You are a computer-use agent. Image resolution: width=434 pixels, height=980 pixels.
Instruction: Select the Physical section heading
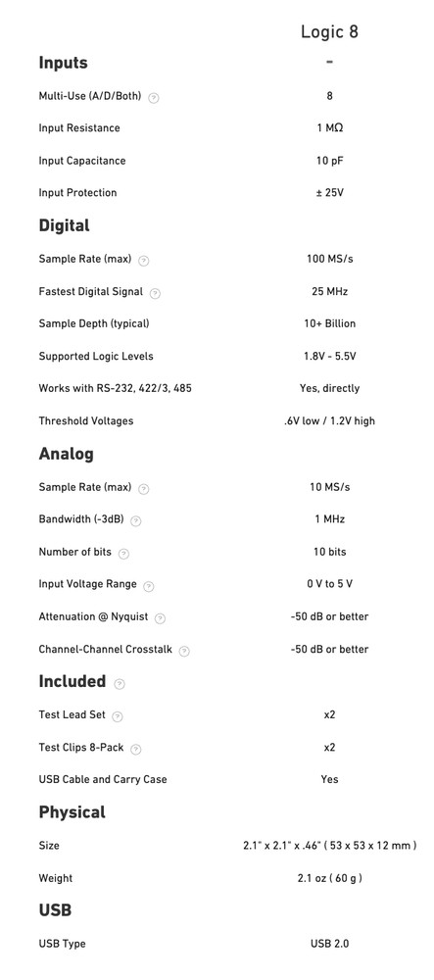click(72, 812)
